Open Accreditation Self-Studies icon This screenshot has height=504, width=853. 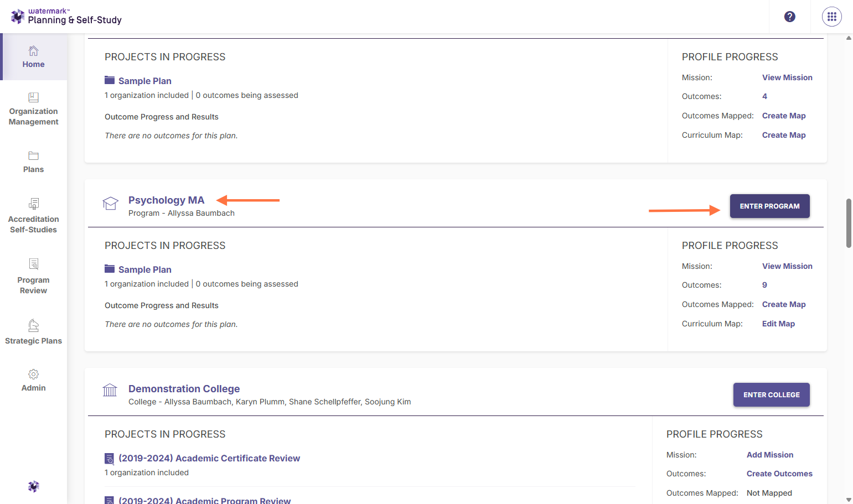(x=34, y=204)
